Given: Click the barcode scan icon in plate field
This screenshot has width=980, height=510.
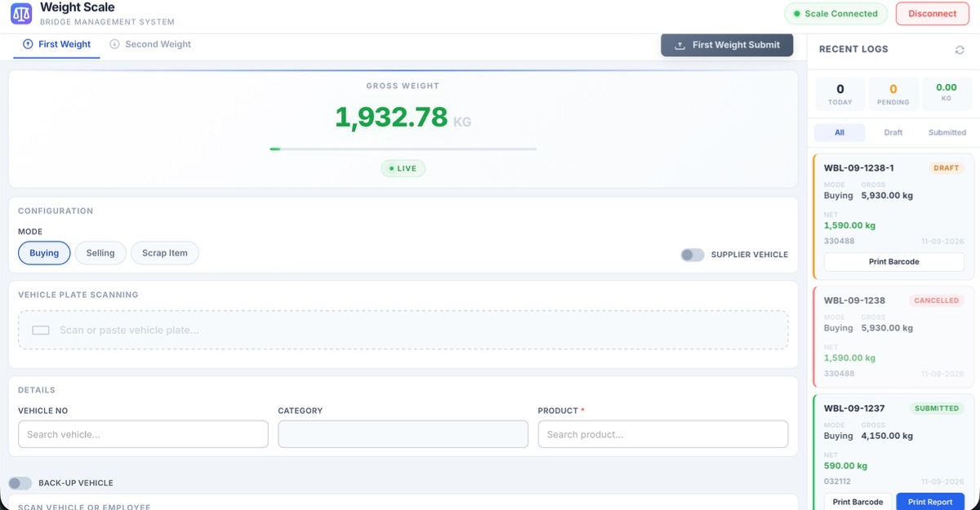Looking at the screenshot, I should (x=41, y=330).
